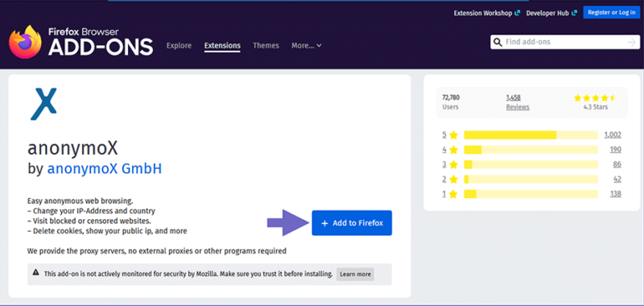This screenshot has width=644, height=306.
Task: Switch to the Themes tab
Action: (x=266, y=46)
